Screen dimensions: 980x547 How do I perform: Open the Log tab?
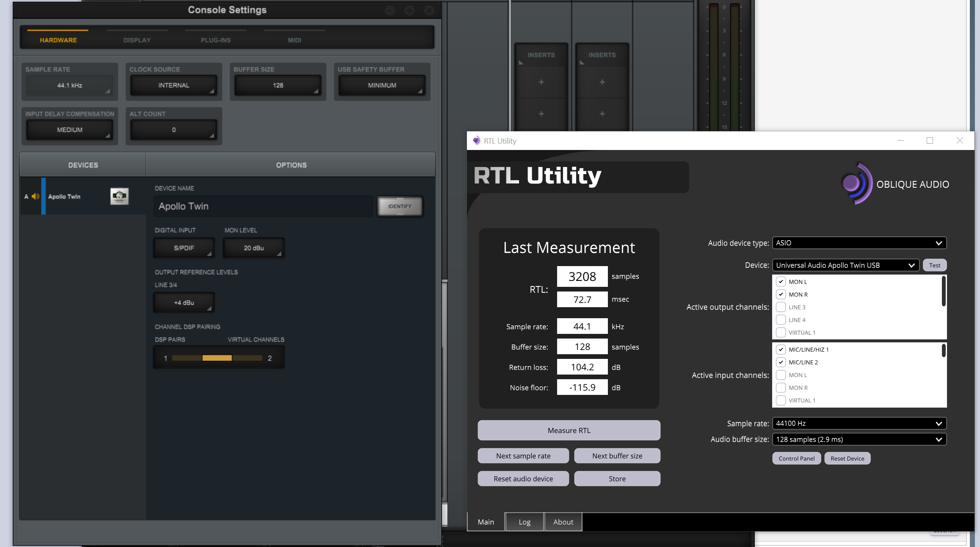click(525, 522)
